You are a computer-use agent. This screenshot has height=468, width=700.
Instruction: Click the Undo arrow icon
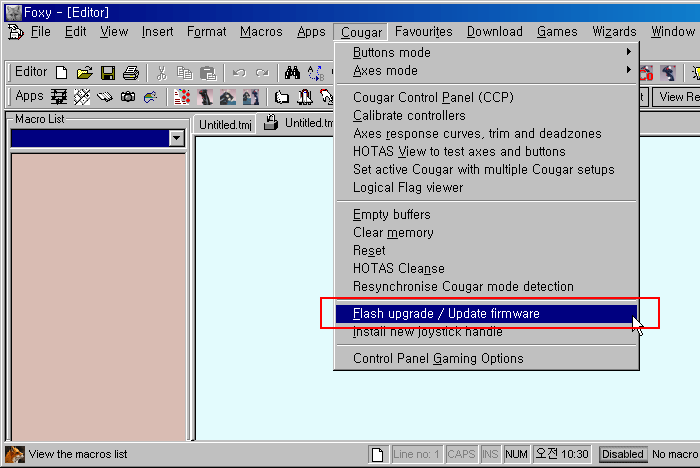point(239,72)
